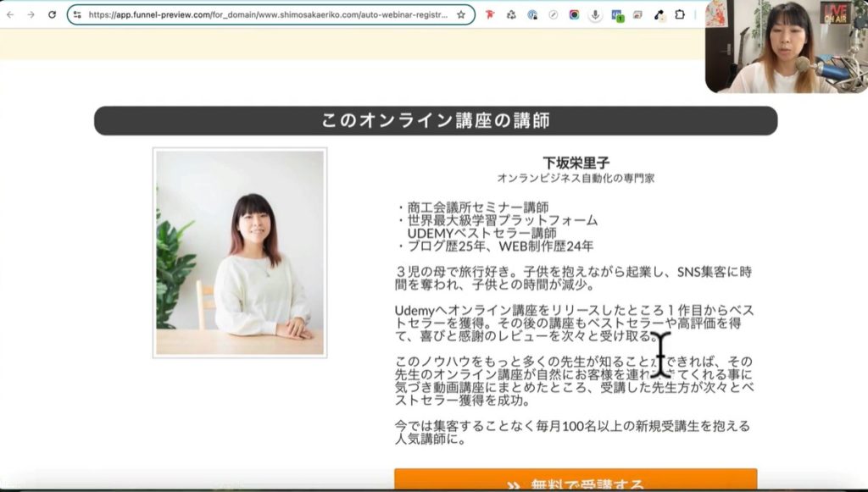The height and width of the screenshot is (492, 868).
Task: Click the このオンライン講座の講師 heading banner
Action: pos(435,120)
